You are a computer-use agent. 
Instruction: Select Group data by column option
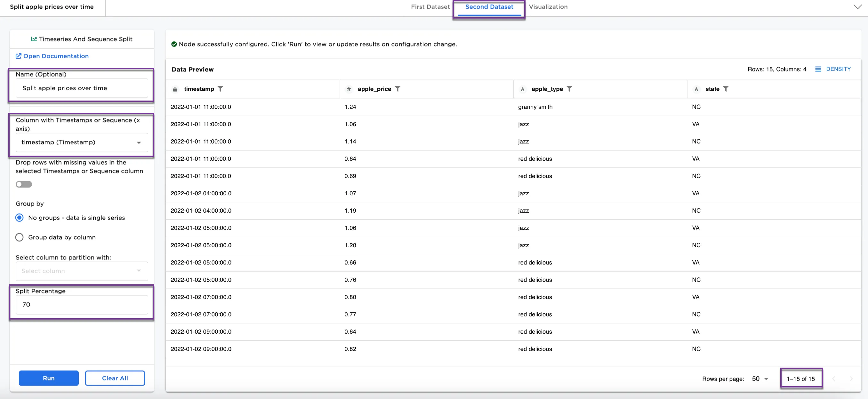[x=20, y=237]
